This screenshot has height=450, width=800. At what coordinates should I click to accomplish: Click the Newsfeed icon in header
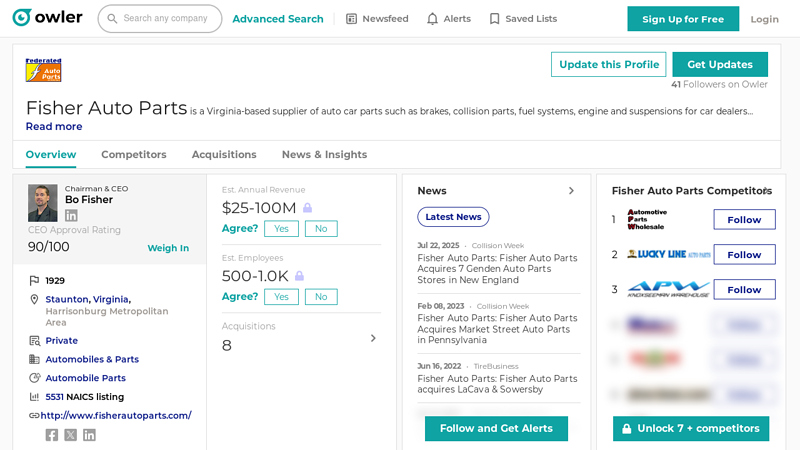tap(351, 19)
